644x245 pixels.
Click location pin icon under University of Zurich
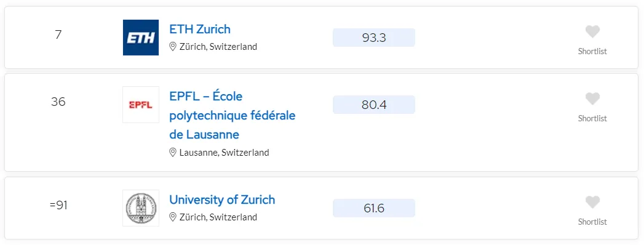coord(173,217)
